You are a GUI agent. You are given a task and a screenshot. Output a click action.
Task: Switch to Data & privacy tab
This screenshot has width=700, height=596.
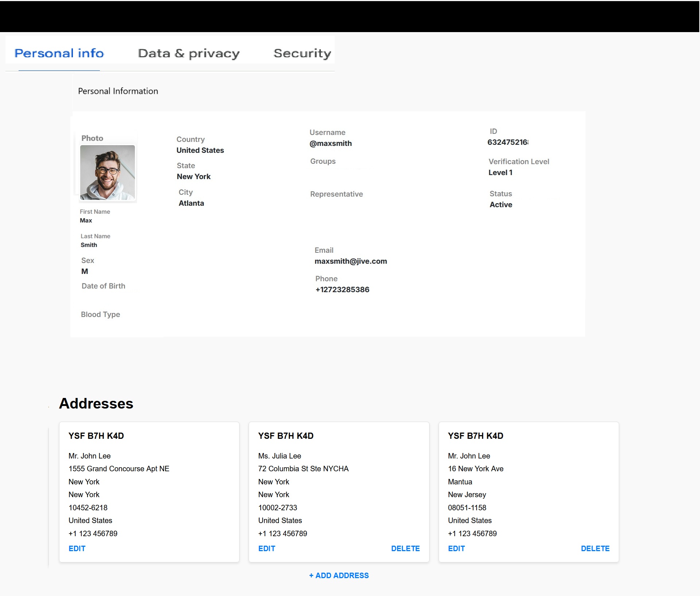pos(188,53)
